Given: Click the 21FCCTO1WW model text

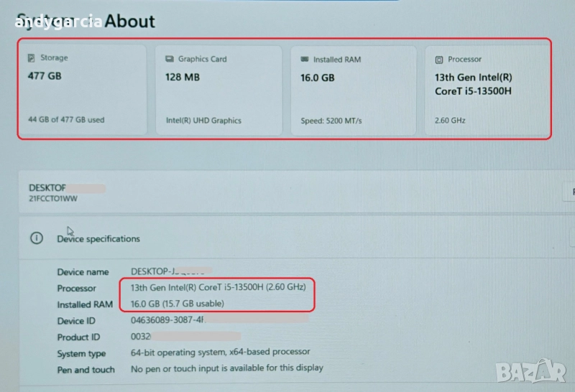Looking at the screenshot, I should [x=52, y=199].
